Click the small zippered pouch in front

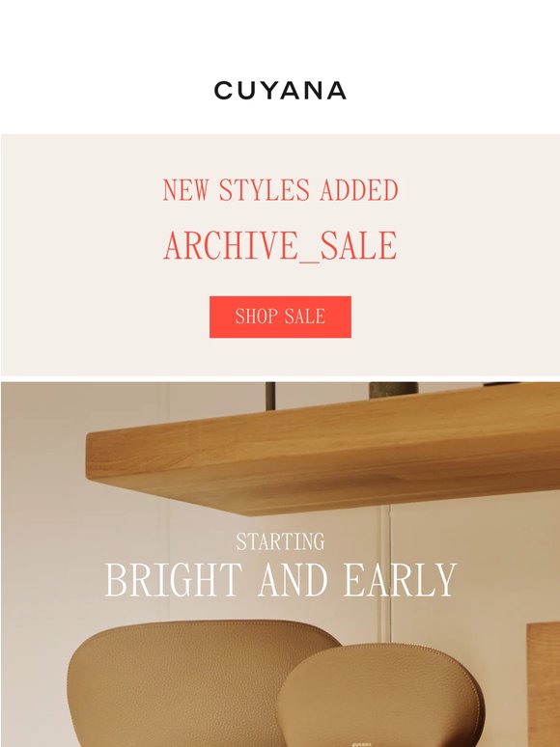coord(381,696)
